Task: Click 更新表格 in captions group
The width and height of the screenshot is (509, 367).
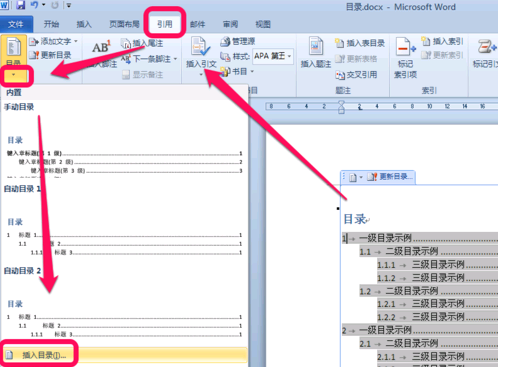Action: point(356,59)
